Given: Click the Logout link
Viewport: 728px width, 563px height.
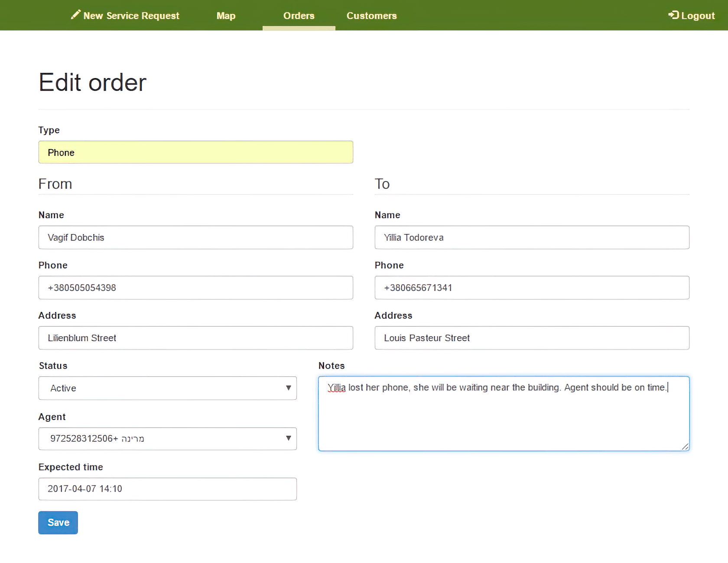Looking at the screenshot, I should 697,16.
